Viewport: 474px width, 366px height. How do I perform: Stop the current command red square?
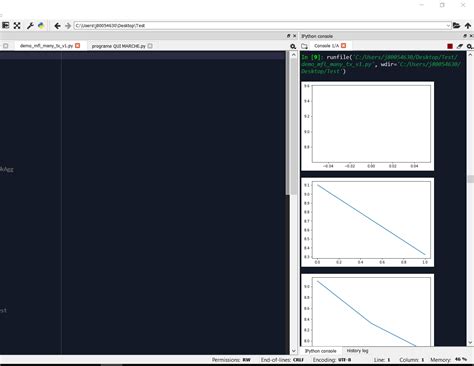coord(450,46)
